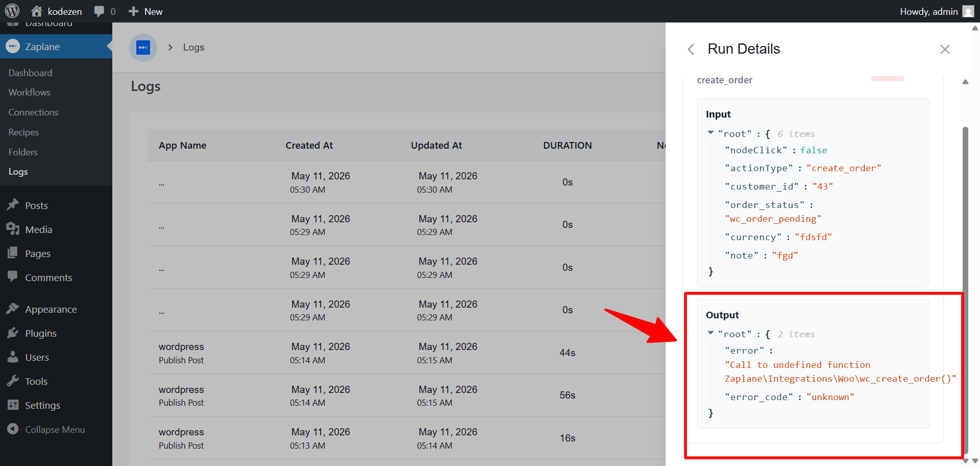
Task: Open the Workflows submenu item
Action: click(29, 92)
